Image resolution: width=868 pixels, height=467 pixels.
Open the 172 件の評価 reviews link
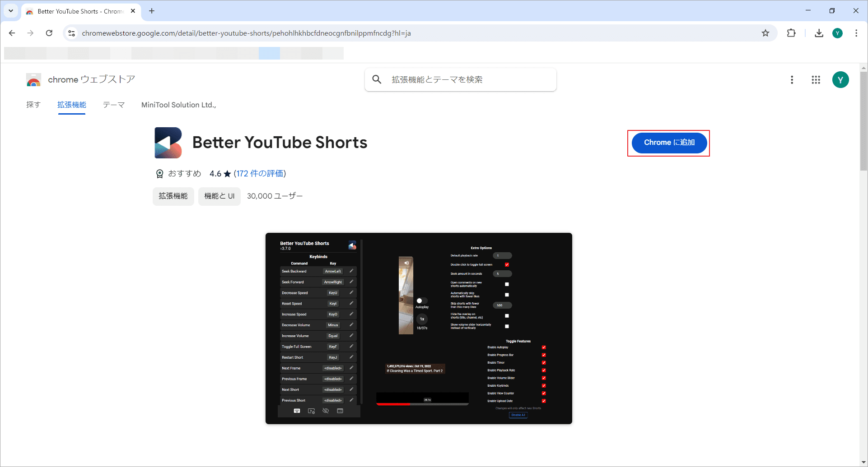pos(260,174)
